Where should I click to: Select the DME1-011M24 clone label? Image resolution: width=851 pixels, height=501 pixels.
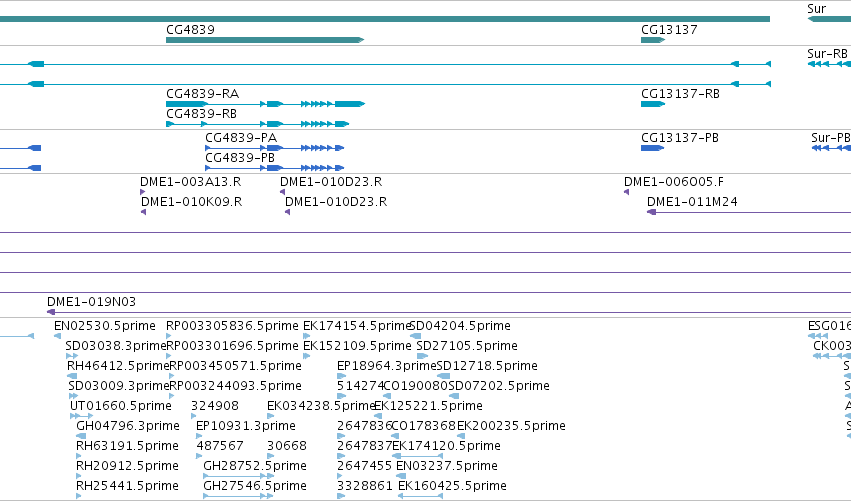[x=693, y=202]
